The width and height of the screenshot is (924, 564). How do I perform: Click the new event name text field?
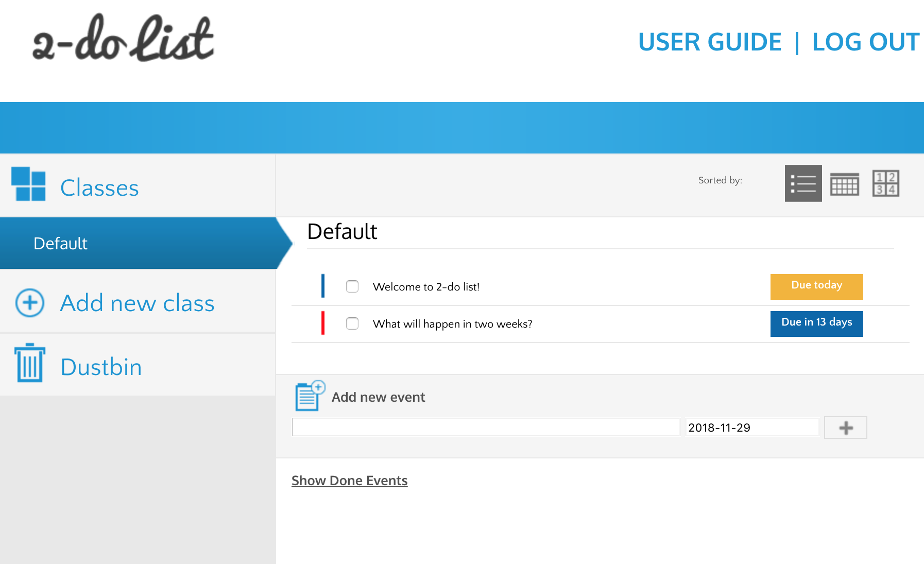click(486, 427)
